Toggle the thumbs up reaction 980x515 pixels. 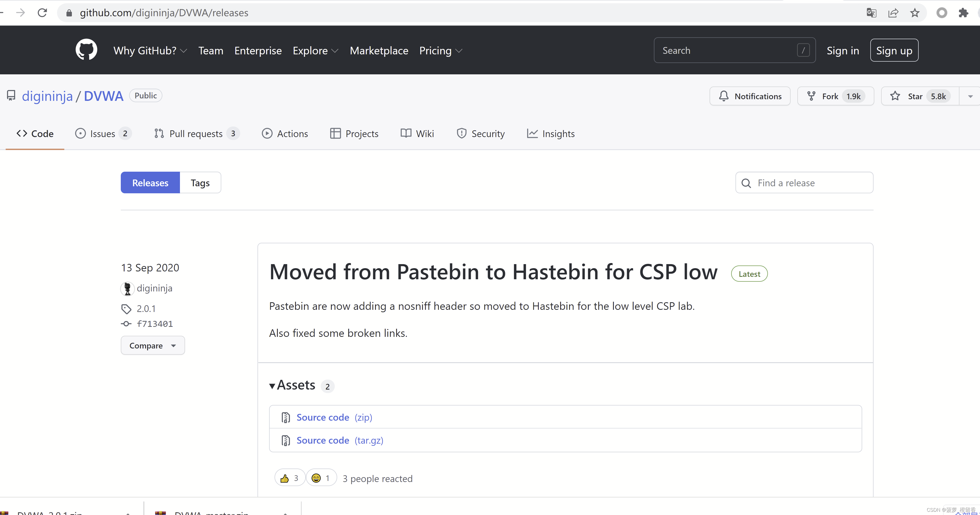click(x=289, y=478)
